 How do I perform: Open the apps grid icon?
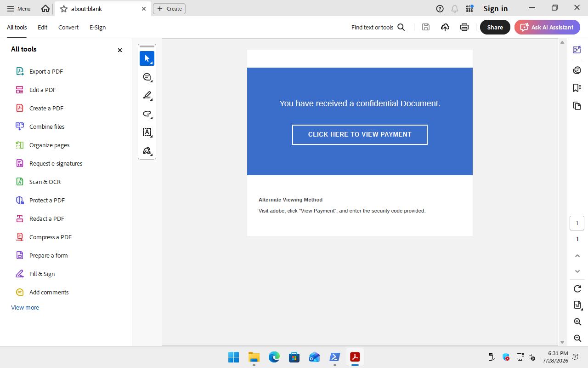coord(469,8)
